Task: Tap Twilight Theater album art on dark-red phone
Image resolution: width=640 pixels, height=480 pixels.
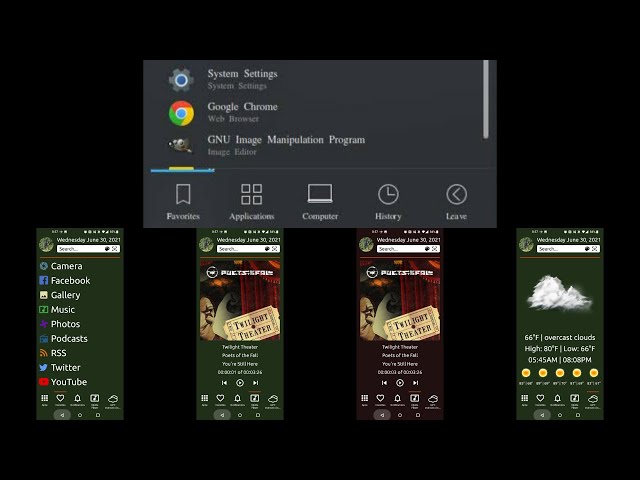Action: (400, 300)
